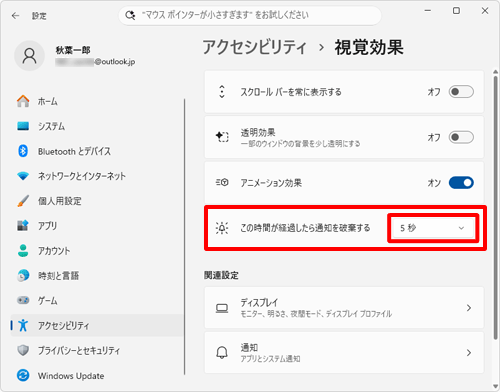The width and height of the screenshot is (500, 392).
Task: Open 通知 related settings chevron
Action: 469,353
